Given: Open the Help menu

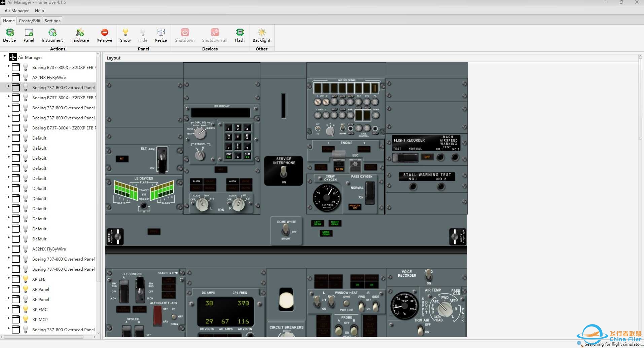Looking at the screenshot, I should [x=39, y=10].
